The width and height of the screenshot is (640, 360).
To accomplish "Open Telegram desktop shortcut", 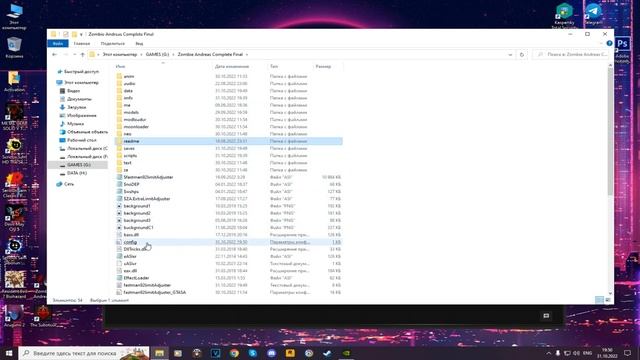I will (593, 14).
